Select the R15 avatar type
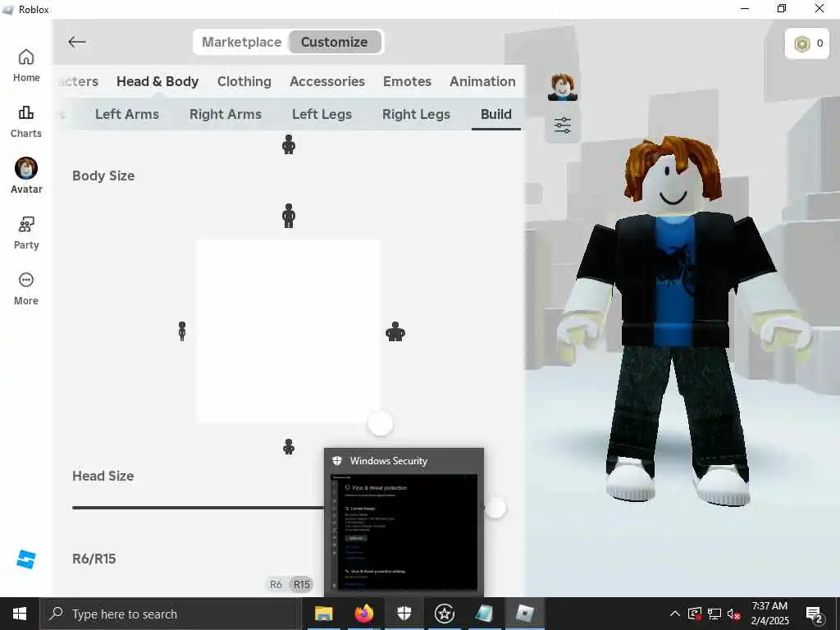The height and width of the screenshot is (630, 840). coord(302,584)
